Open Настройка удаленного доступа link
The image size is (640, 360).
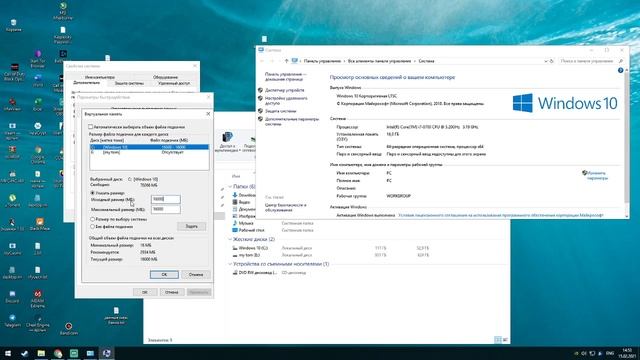pos(286,100)
